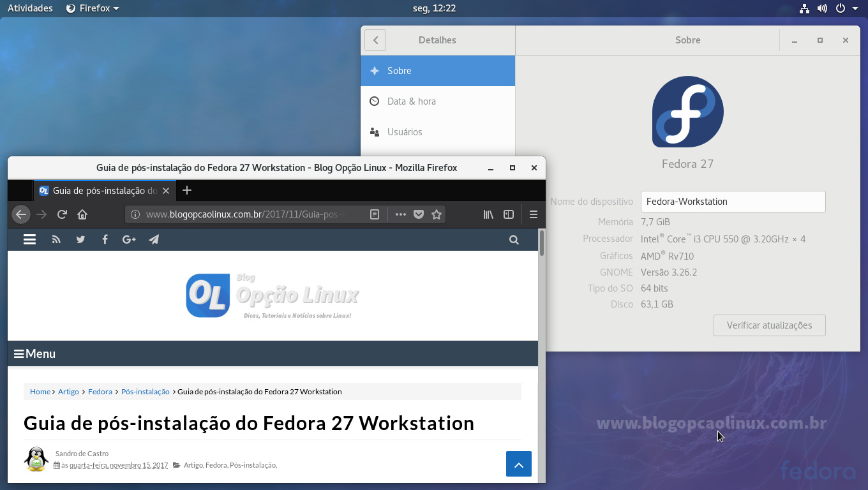Show Firefox sidebars icon
Image resolution: width=868 pixels, height=490 pixels.
pyautogui.click(x=509, y=214)
